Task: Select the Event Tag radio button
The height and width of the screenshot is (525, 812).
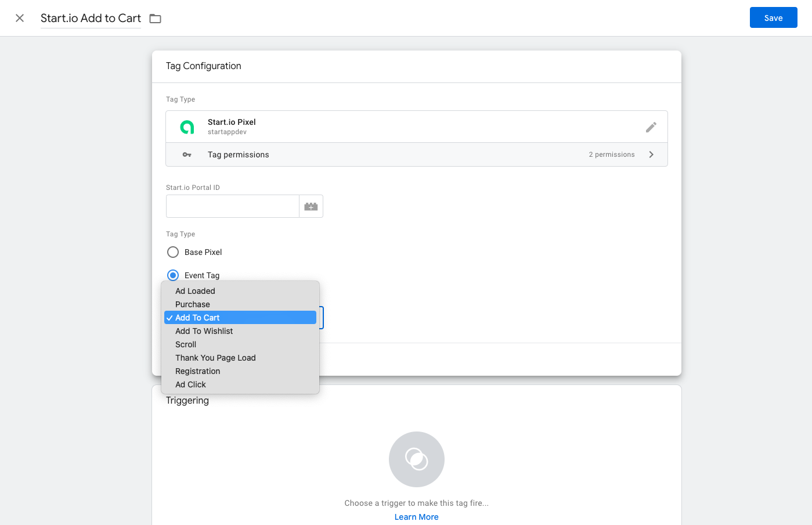Action: point(173,275)
